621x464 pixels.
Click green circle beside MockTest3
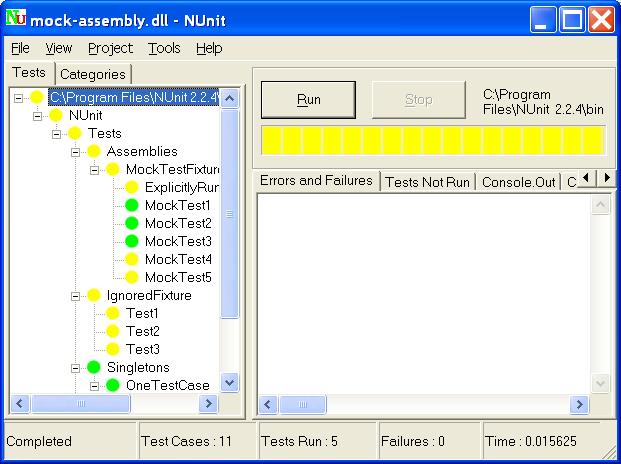131,241
